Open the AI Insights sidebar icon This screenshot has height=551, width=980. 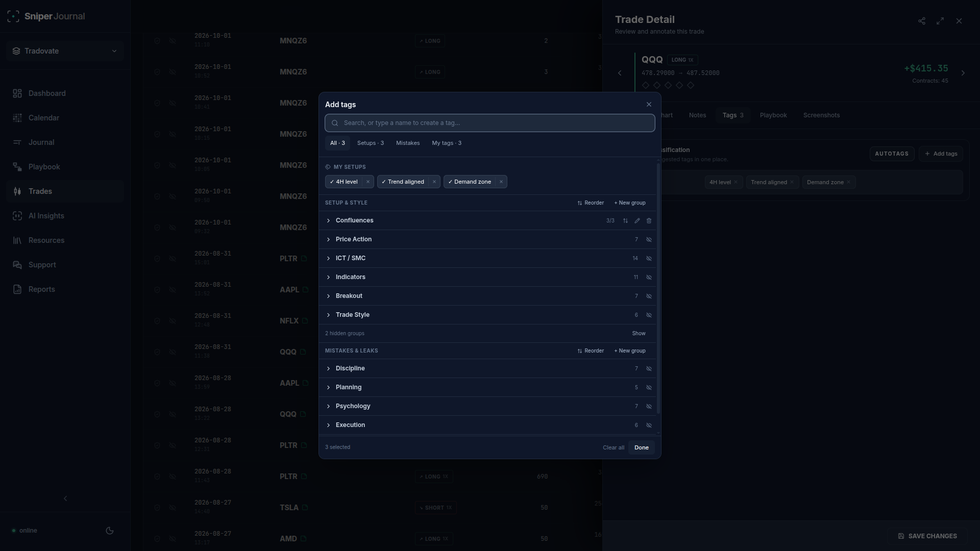[x=17, y=216]
